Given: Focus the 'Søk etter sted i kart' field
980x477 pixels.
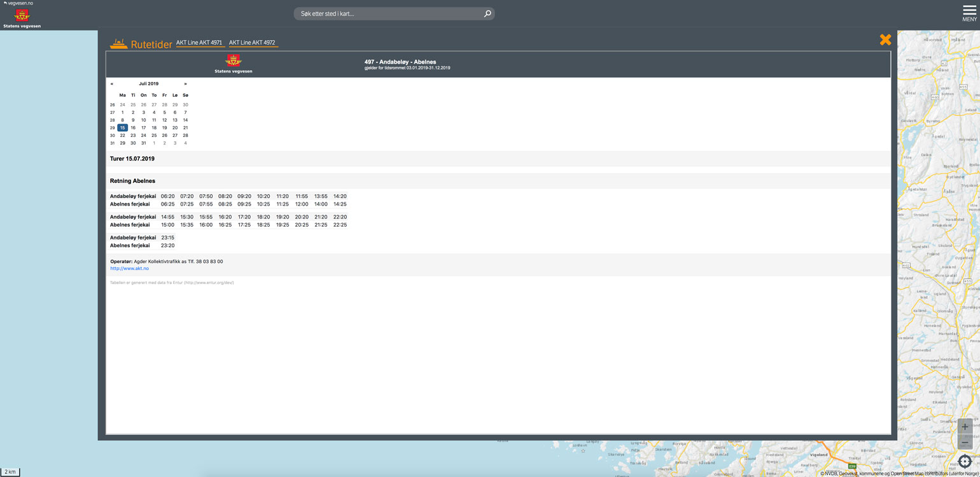Looking at the screenshot, I should 388,13.
